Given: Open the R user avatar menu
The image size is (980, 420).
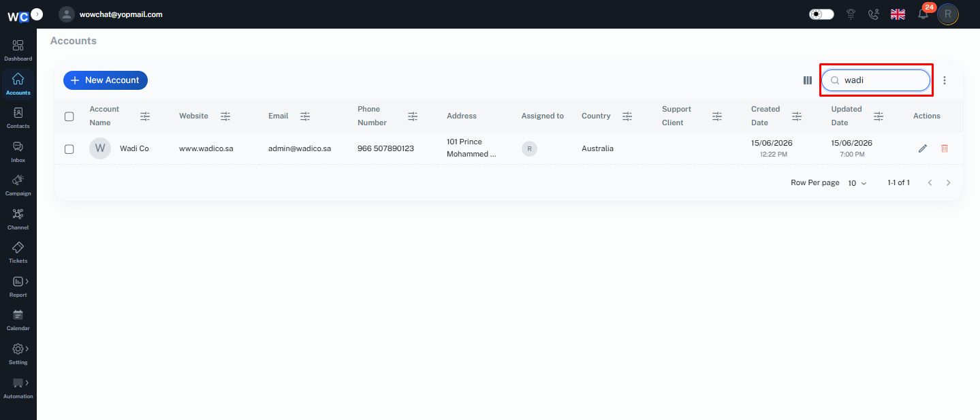Looking at the screenshot, I should click(948, 14).
